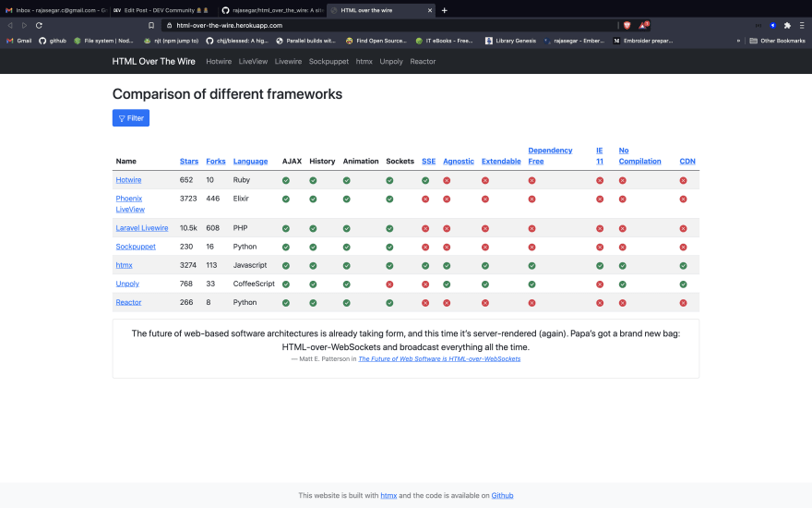Open the htmx link in the table

[x=124, y=265]
